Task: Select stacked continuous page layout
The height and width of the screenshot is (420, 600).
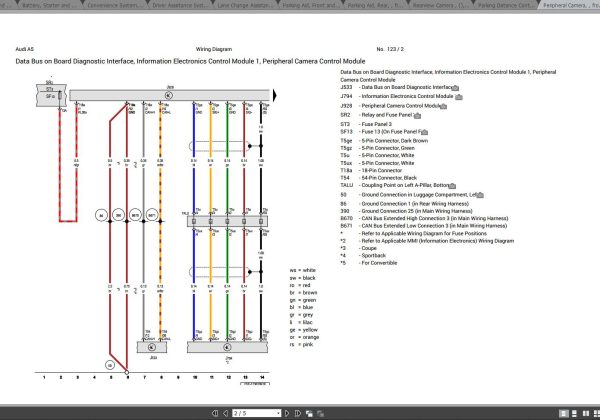Action: click(574, 413)
